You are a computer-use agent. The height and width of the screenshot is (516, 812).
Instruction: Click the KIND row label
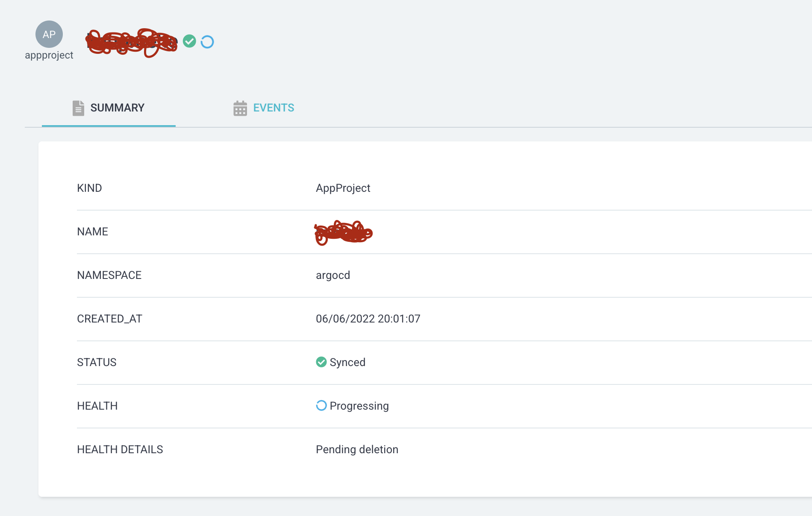click(89, 188)
